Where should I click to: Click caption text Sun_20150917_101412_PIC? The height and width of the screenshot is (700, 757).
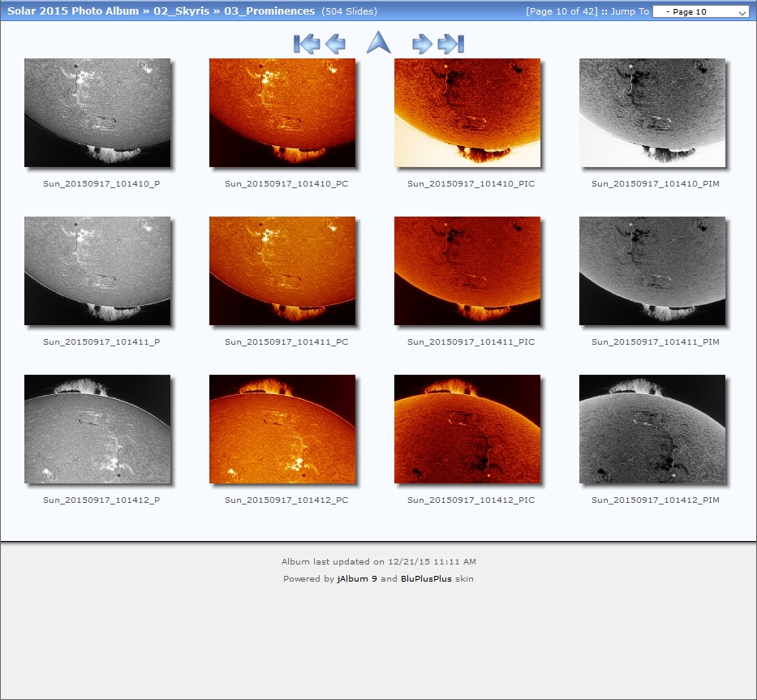[x=471, y=500]
